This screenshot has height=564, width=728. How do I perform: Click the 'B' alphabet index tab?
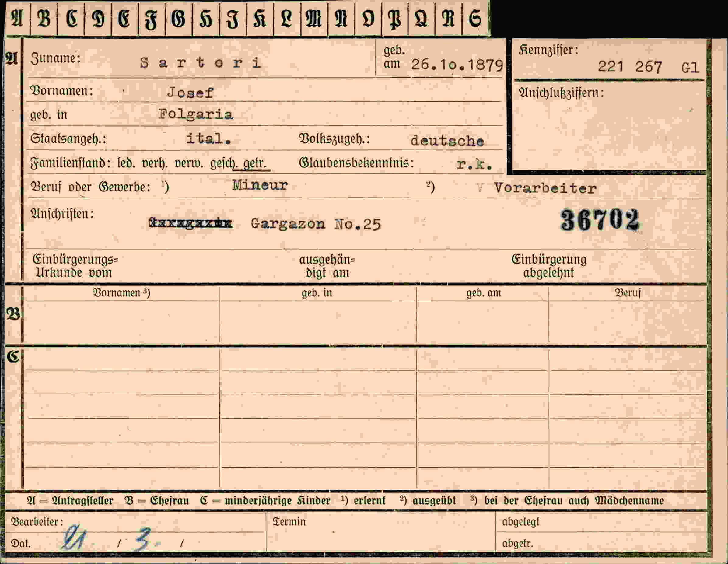pyautogui.click(x=44, y=18)
